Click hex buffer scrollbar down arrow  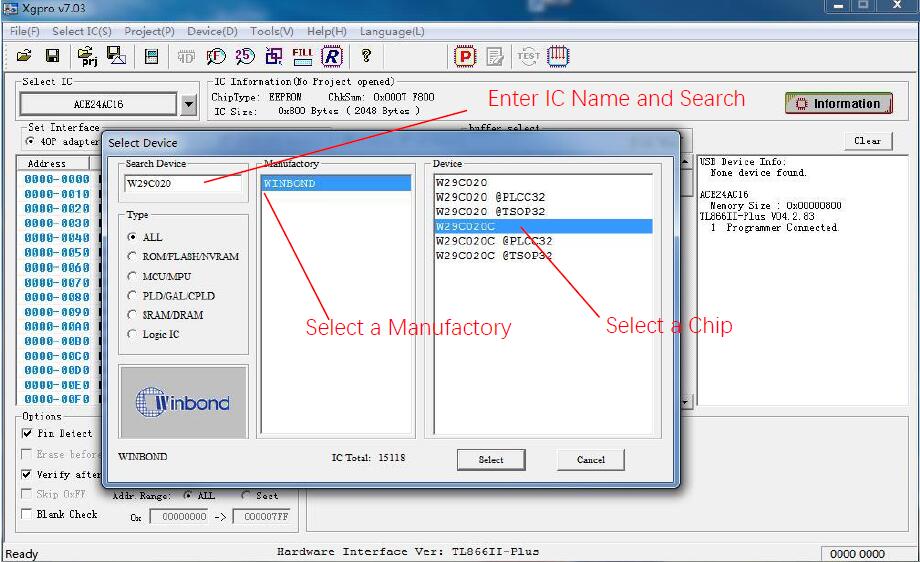(x=686, y=402)
